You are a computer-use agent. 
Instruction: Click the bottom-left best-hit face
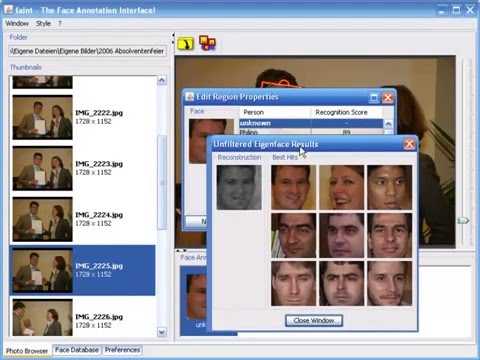293,283
